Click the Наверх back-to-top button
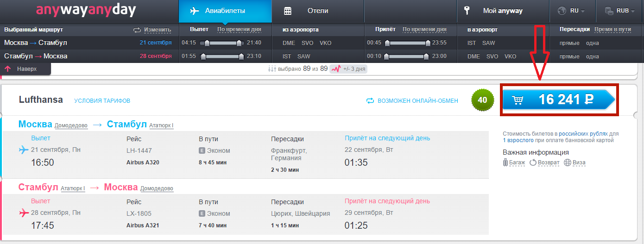 25,69
